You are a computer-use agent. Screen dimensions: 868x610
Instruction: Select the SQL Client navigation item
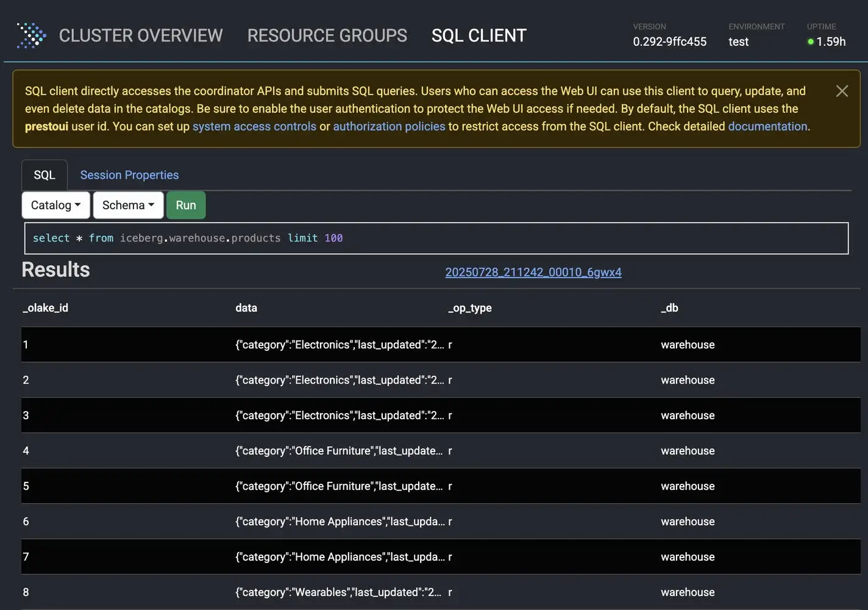click(478, 35)
